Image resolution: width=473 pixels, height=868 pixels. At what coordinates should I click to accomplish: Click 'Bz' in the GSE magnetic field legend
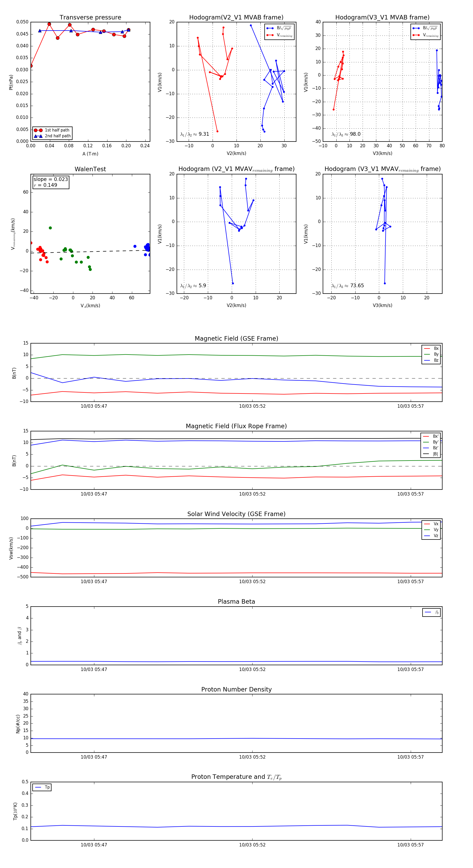click(x=431, y=360)
